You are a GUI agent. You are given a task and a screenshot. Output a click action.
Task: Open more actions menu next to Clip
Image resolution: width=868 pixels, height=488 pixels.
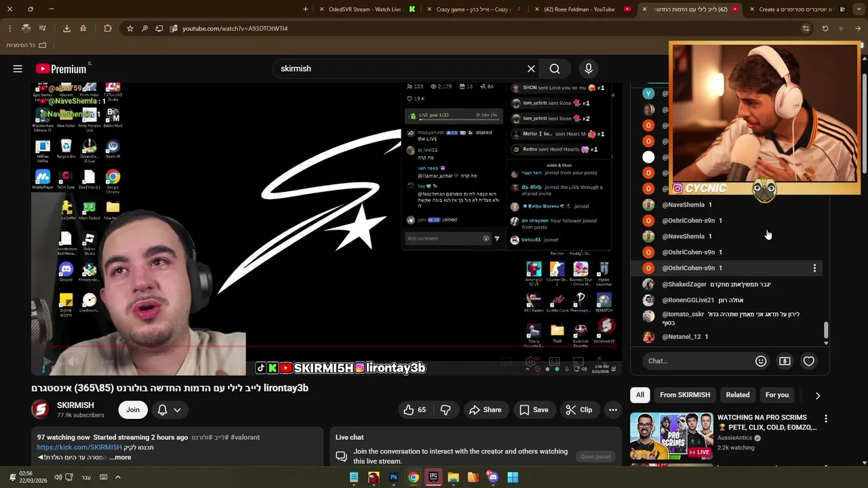613,409
